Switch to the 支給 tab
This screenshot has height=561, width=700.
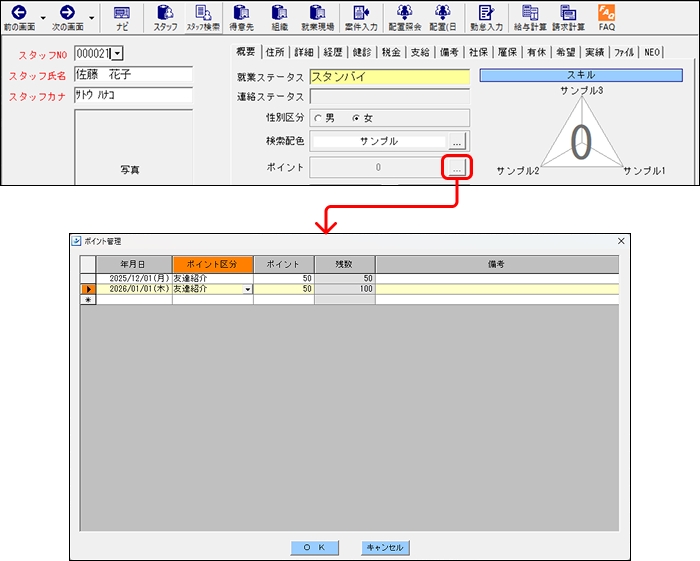tap(420, 52)
